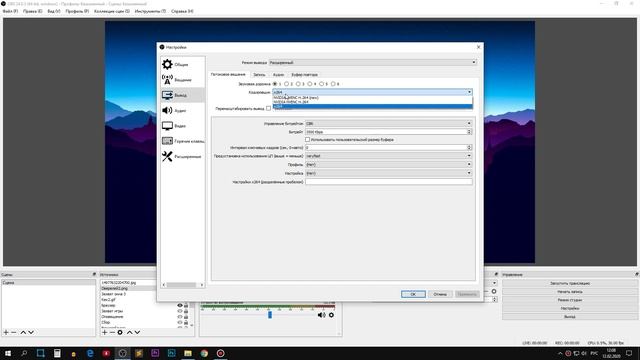Open the Инструменты menu
The height and width of the screenshot is (360, 640).
[x=150, y=11]
